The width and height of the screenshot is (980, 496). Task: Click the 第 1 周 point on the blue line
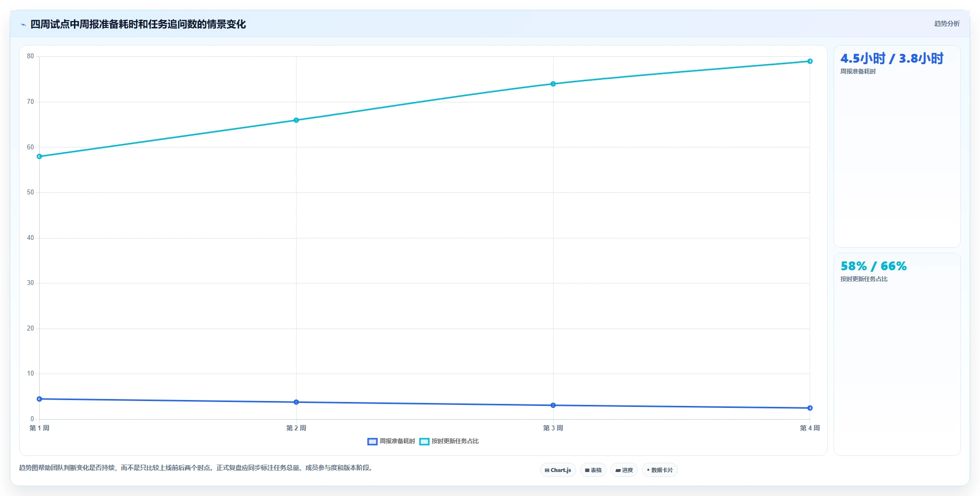pos(40,399)
